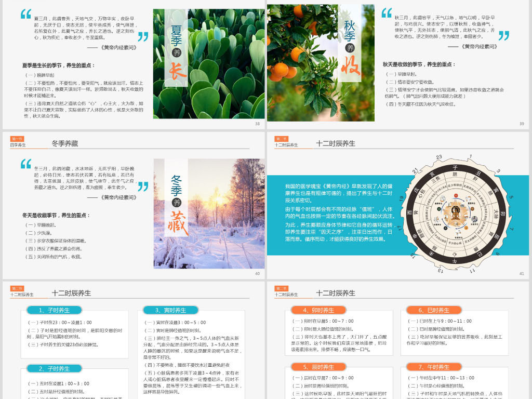The image size is (532, 399).
Task: Click the 养 circle badge on winter banner
Action: point(176,202)
